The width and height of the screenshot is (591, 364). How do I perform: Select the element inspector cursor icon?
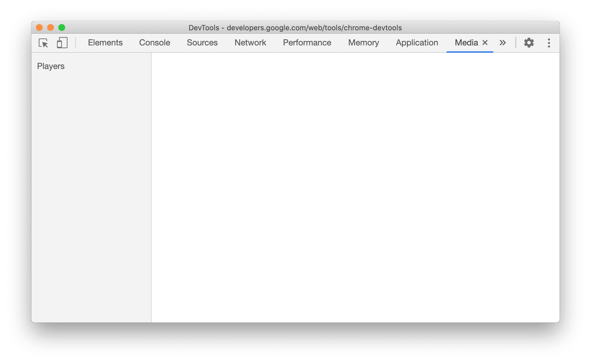(43, 43)
